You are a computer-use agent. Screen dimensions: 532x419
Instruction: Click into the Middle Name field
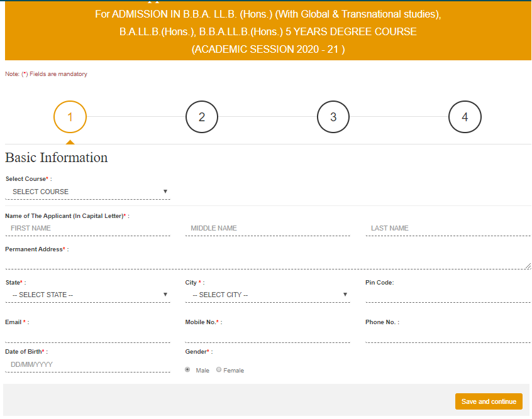tap(268, 228)
